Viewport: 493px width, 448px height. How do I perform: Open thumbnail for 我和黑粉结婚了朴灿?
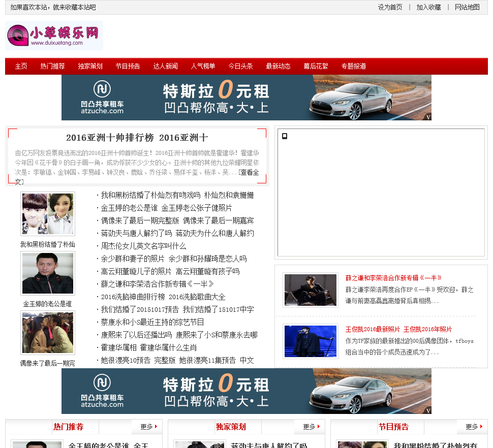coord(48,214)
